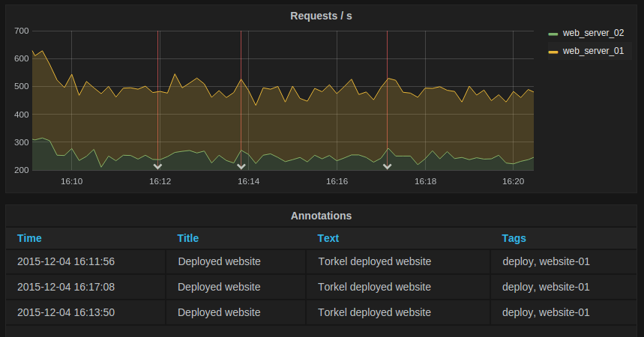Click the annotation marker after 16:16

[x=387, y=167]
